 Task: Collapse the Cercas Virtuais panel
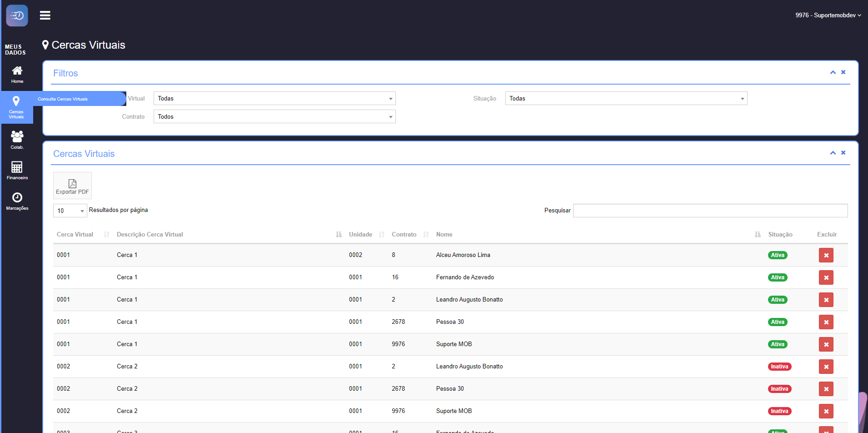(x=833, y=153)
